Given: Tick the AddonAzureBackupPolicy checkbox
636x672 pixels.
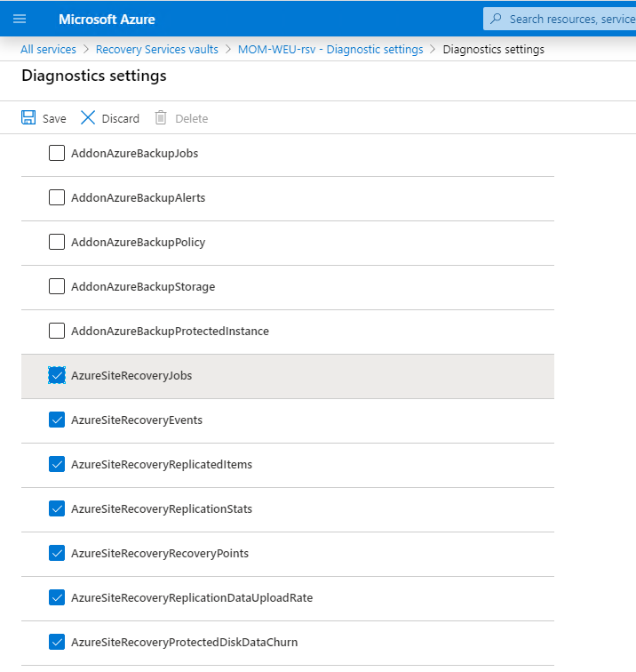Looking at the screenshot, I should point(57,242).
